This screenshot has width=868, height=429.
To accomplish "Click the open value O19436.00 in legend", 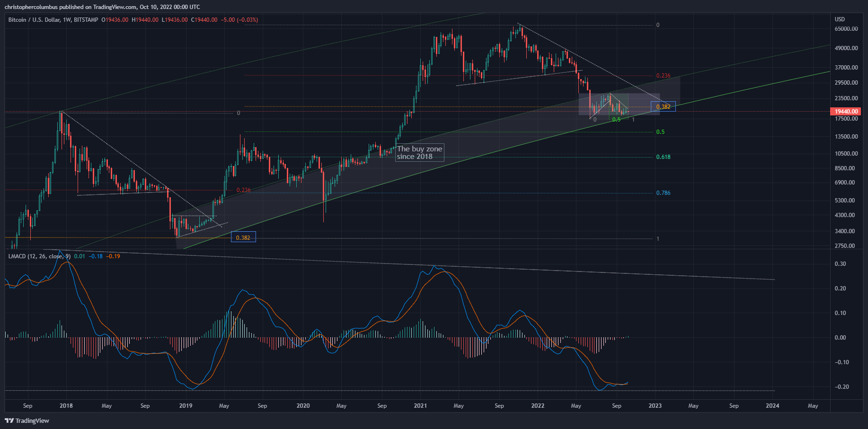I will pyautogui.click(x=115, y=20).
